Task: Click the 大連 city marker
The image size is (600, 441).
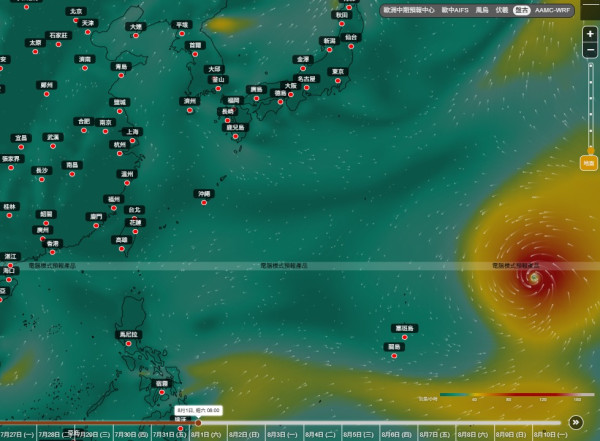Action: pos(136,36)
